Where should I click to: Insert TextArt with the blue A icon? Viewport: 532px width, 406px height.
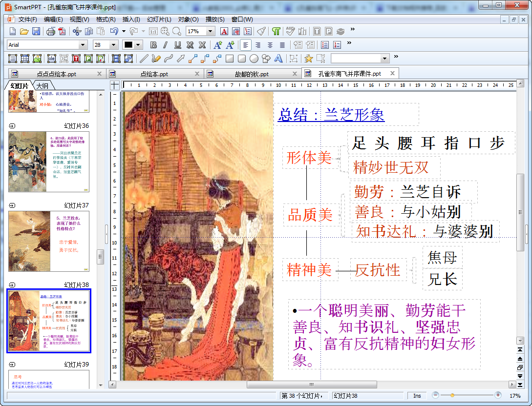278,59
